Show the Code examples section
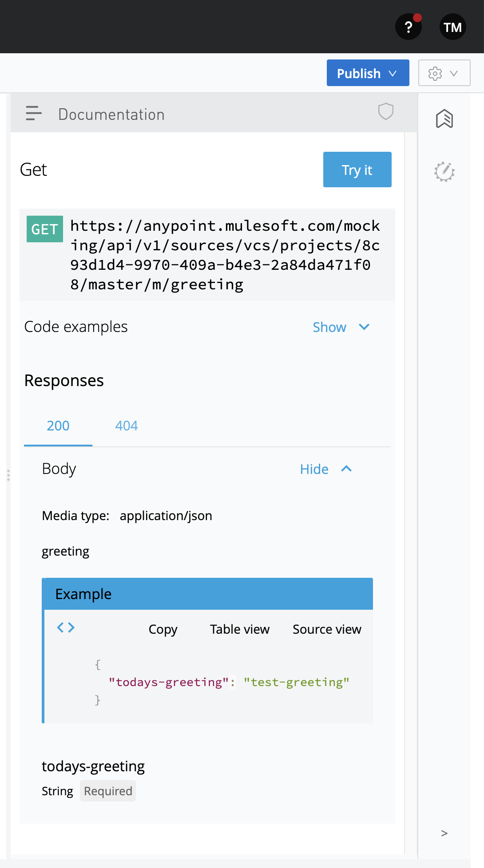Image resolution: width=484 pixels, height=868 pixels. tap(341, 327)
